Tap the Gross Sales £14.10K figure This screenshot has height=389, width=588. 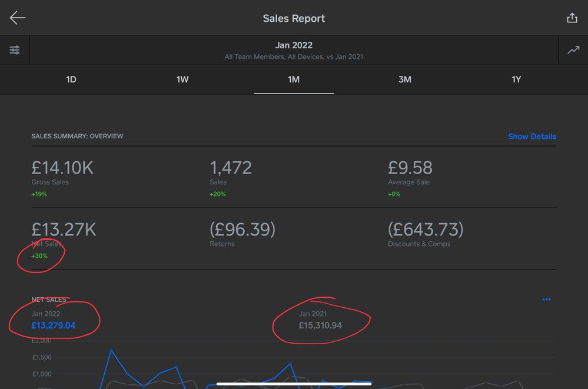tap(62, 168)
